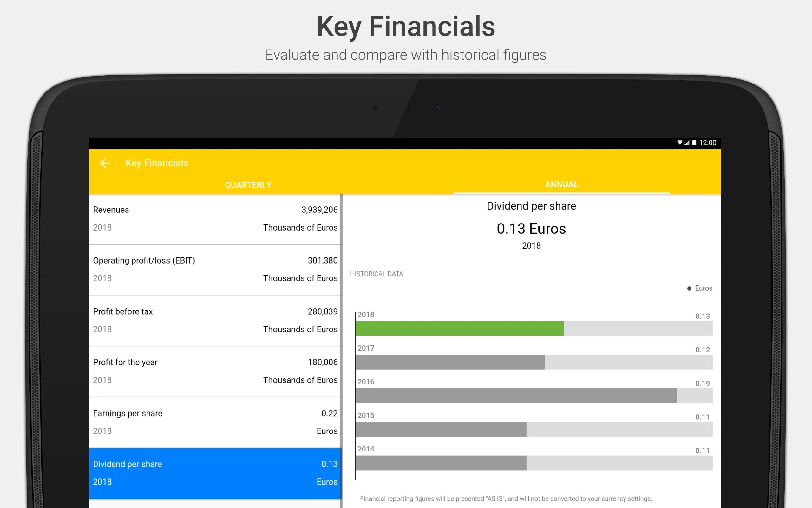The height and width of the screenshot is (508, 812).
Task: Click the green 2018 dividend bar
Action: pos(459,328)
